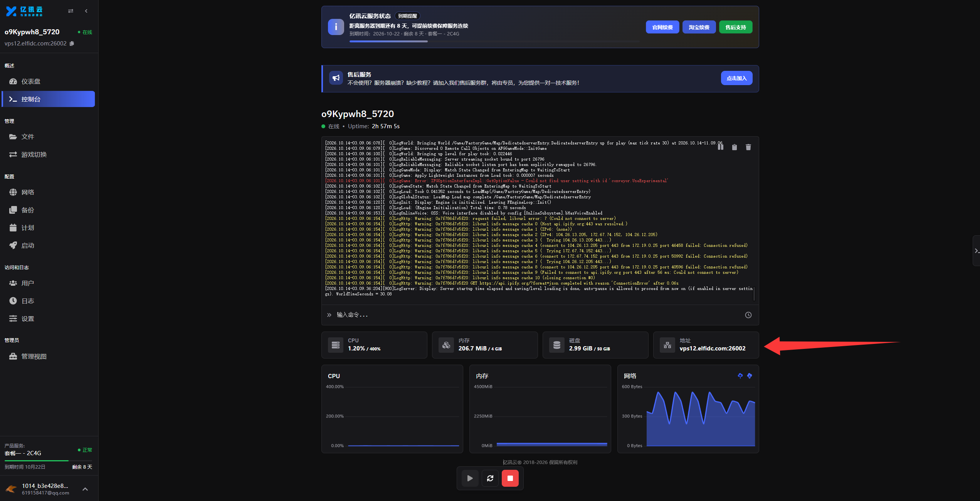Viewport: 980px width, 501px height.
Task: Click the 内存 memory stat card
Action: [x=485, y=345]
